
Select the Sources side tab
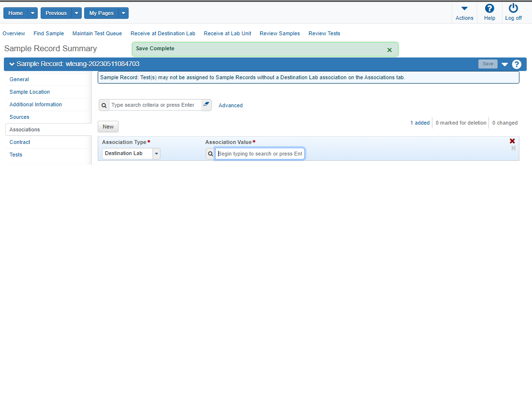click(x=19, y=117)
